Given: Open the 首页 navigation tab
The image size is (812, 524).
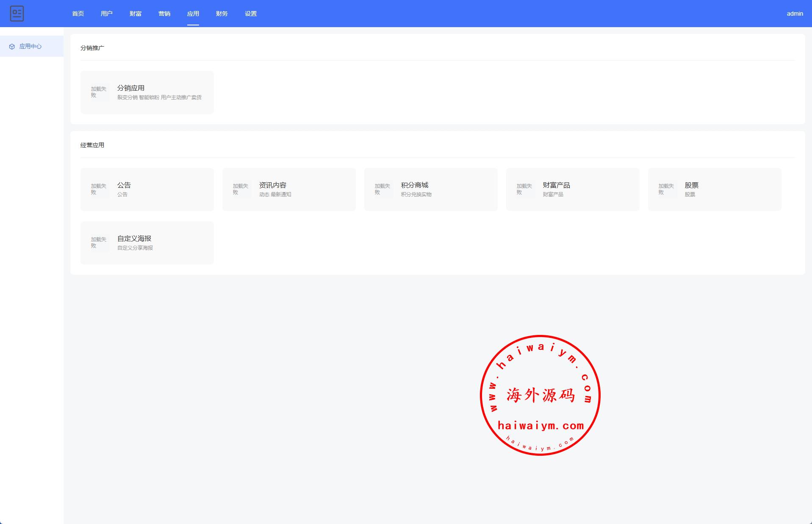Looking at the screenshot, I should tap(78, 14).
